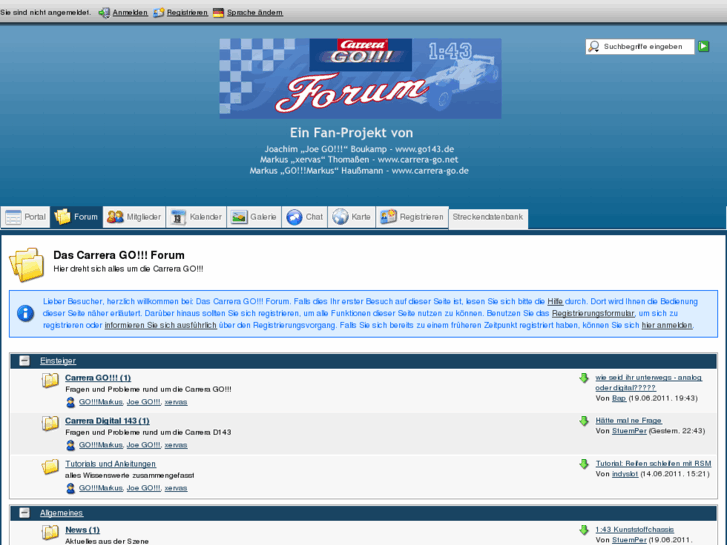Open StuemPer profile in Digital 143 row

coord(629,431)
